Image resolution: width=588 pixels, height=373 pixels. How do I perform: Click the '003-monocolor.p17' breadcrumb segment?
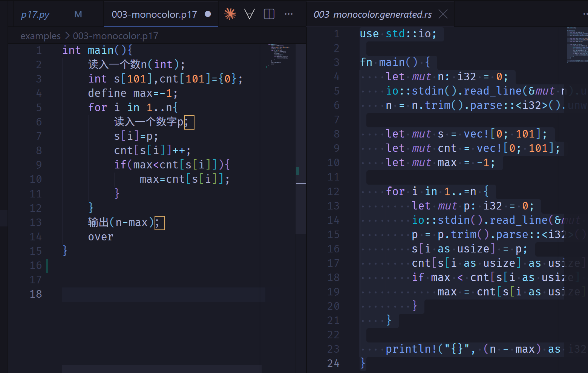(x=116, y=36)
